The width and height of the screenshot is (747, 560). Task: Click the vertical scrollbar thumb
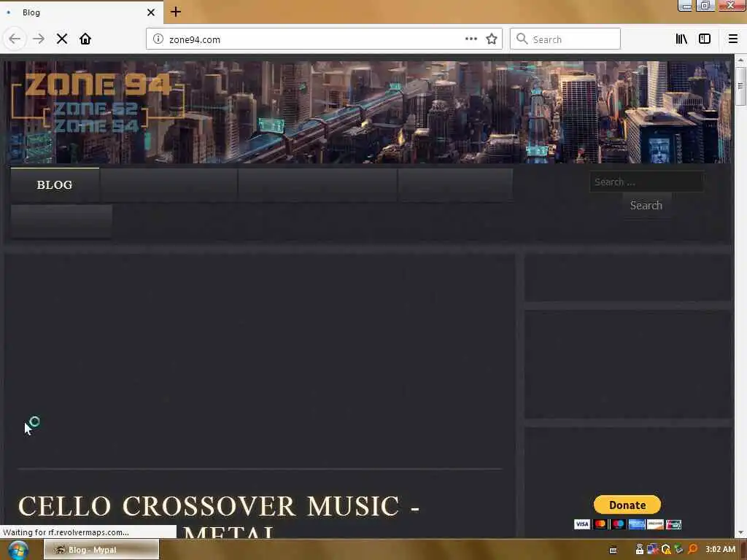point(740,86)
